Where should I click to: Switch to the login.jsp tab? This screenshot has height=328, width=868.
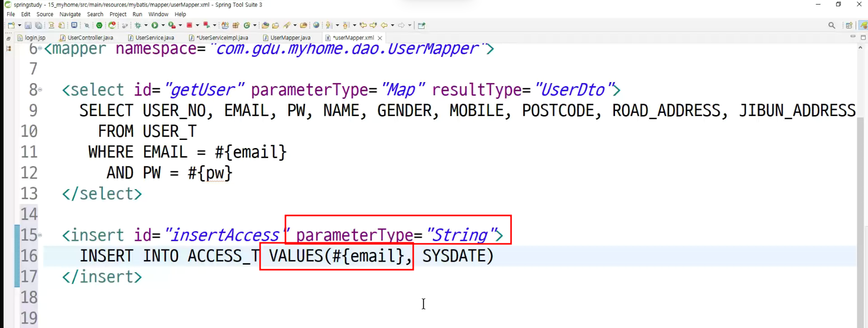click(x=31, y=38)
